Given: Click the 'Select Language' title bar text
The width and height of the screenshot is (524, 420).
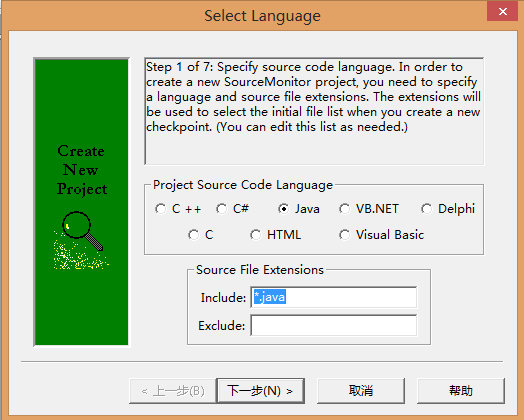Looking at the screenshot, I should click(x=262, y=16).
